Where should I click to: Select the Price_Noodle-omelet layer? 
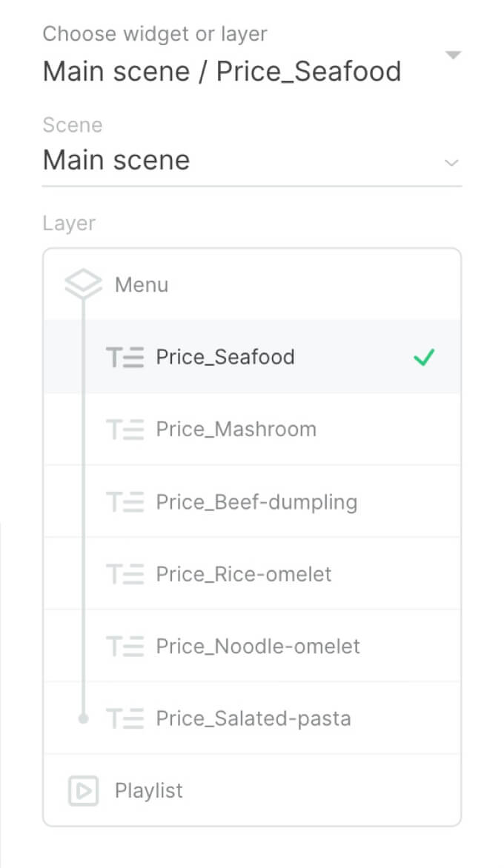256,645
